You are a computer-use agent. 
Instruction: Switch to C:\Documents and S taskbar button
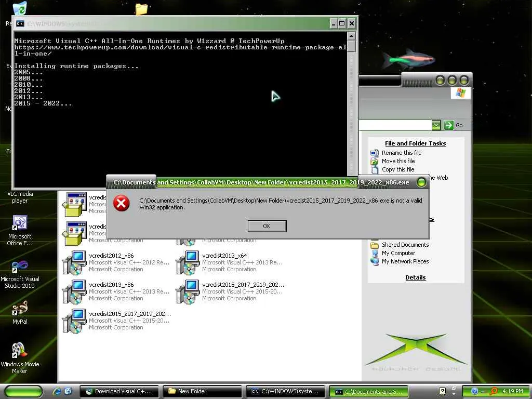pos(369,392)
